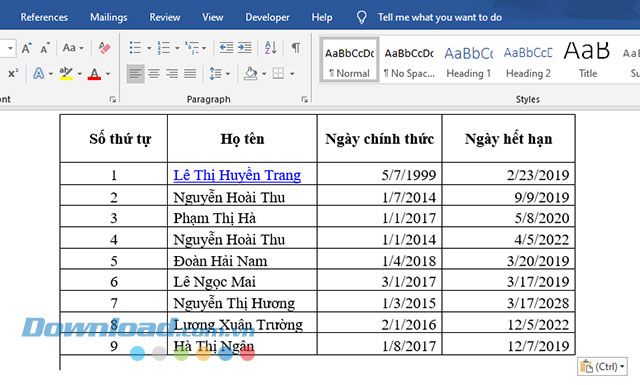The image size is (640, 385).
Task: Open Paste Options (Ctrl) button
Action: pyautogui.click(x=602, y=367)
